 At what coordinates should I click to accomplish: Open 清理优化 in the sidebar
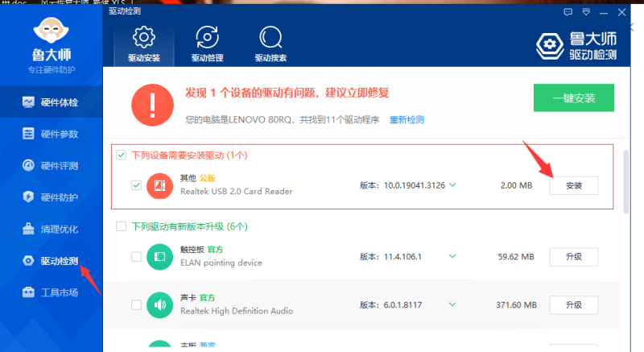[51, 229]
